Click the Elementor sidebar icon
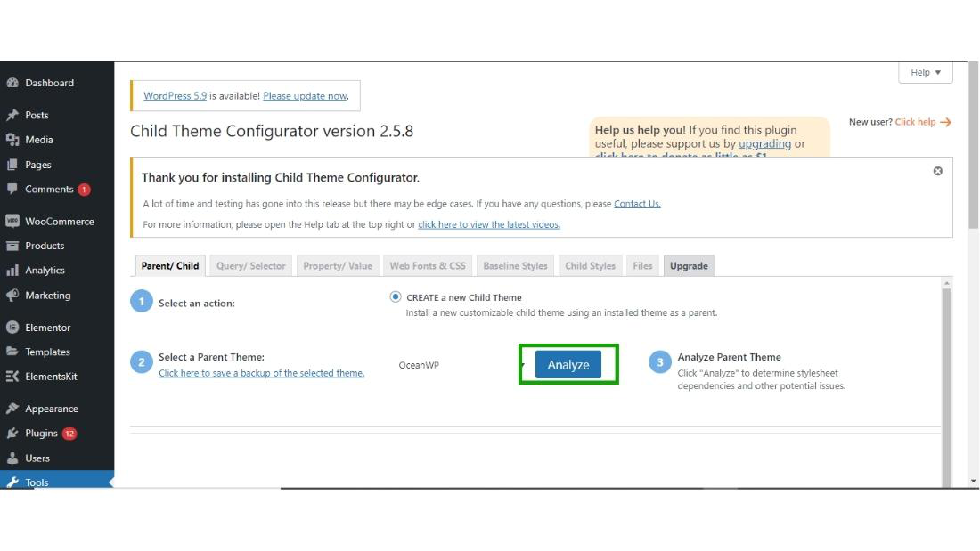This screenshot has width=980, height=551. click(x=12, y=328)
